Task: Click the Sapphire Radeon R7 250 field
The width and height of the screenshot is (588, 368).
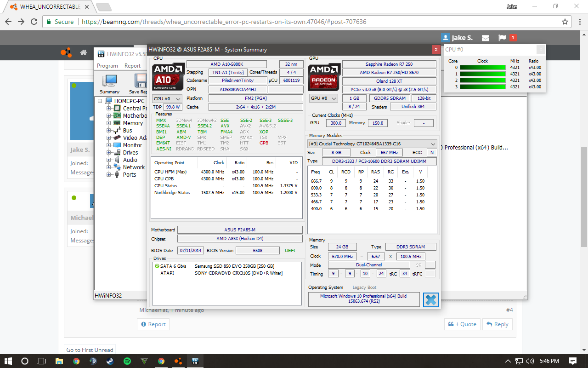Action: coord(389,64)
